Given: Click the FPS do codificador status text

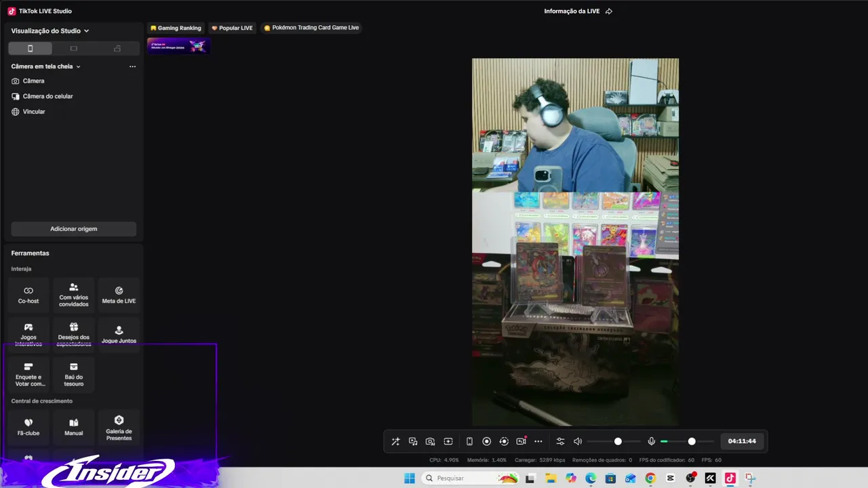Looking at the screenshot, I should (667, 460).
